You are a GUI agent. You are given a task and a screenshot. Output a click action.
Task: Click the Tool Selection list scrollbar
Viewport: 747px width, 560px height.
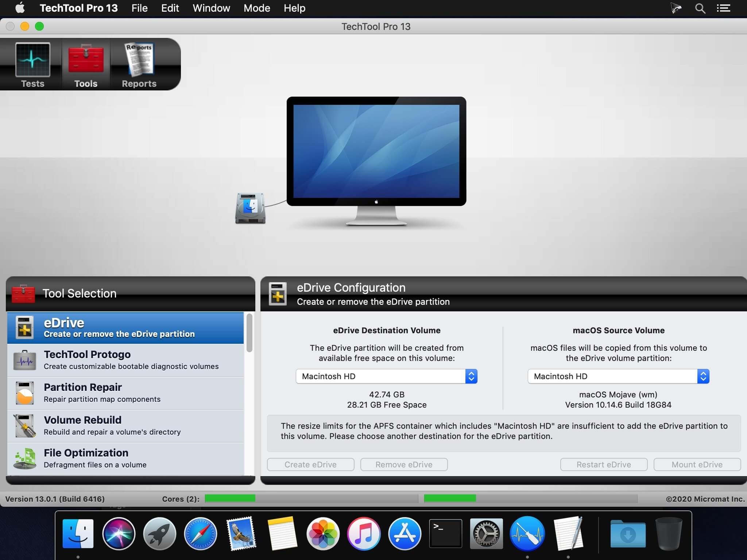[x=249, y=332]
